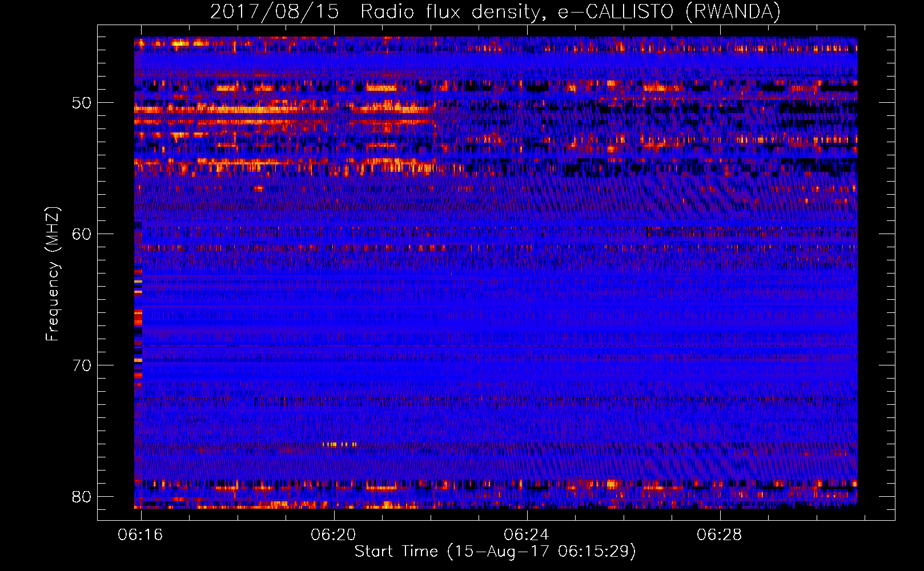
Task: Click the Start Time x-axis label
Action: pyautogui.click(x=495, y=552)
